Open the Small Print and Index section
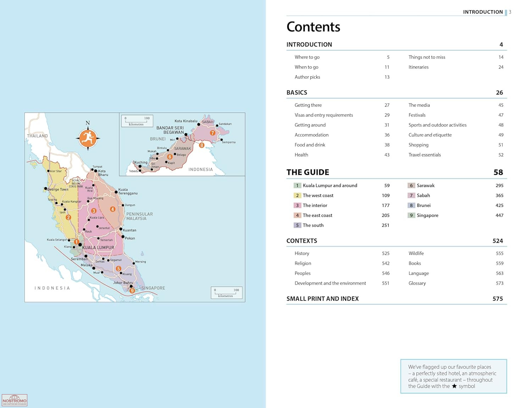 coord(322,298)
